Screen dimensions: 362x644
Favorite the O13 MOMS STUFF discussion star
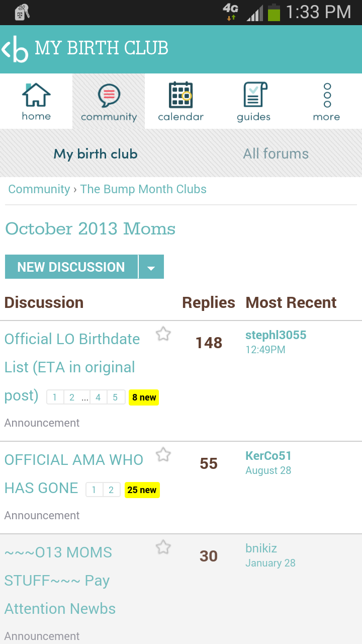[x=163, y=547]
